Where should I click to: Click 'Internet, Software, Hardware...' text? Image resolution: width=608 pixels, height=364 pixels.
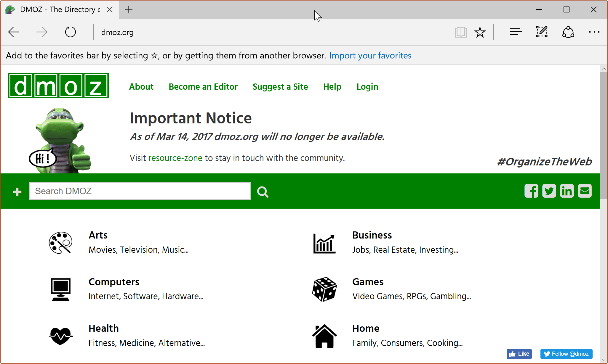coord(146,297)
